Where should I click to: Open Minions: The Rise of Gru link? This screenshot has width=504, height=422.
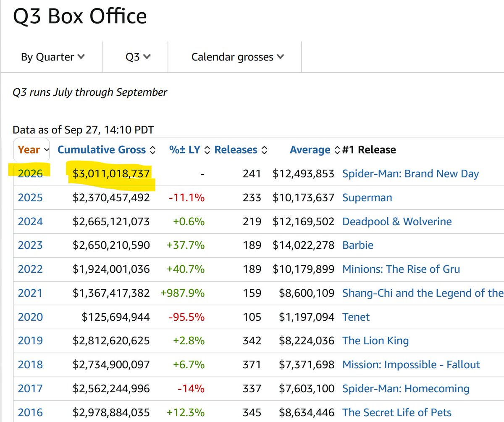402,269
